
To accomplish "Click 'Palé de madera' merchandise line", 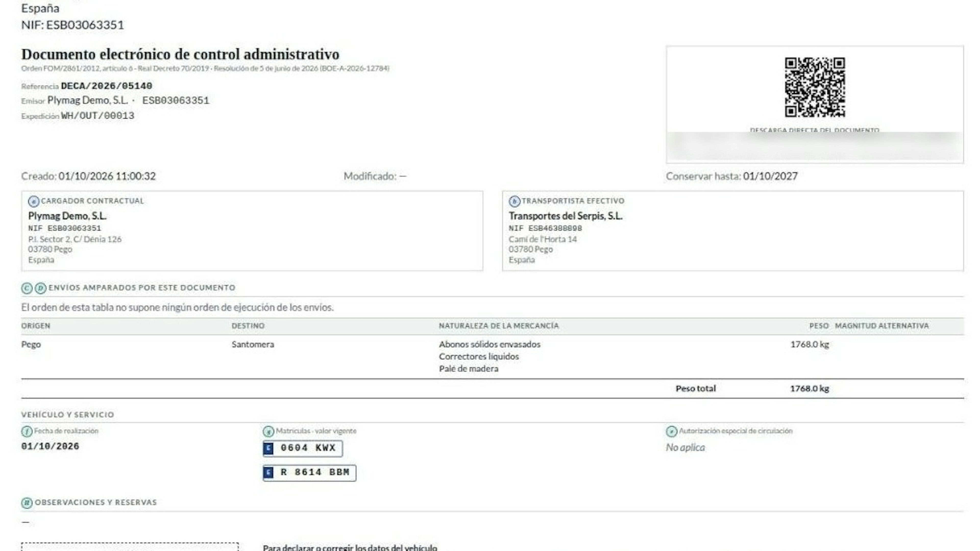I will tap(469, 369).
